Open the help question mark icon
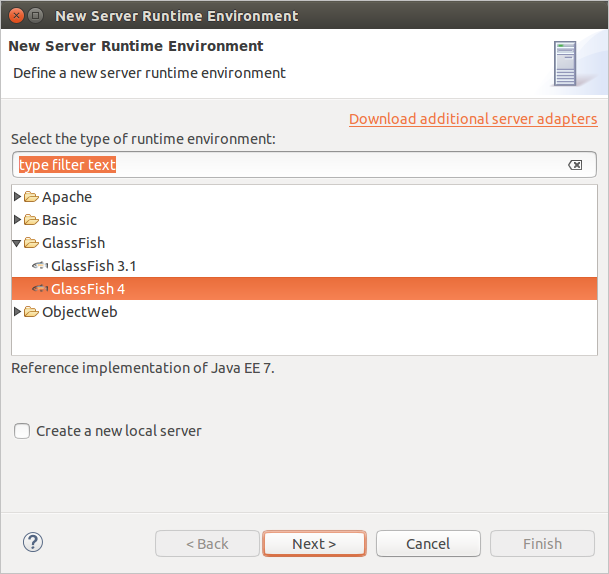This screenshot has height=574, width=609. click(x=33, y=542)
